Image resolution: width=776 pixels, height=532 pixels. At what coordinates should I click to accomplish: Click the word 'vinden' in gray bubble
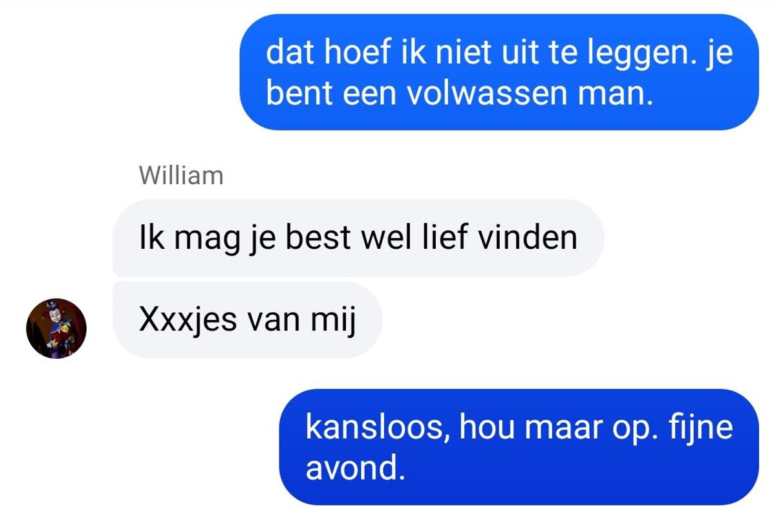[527, 237]
